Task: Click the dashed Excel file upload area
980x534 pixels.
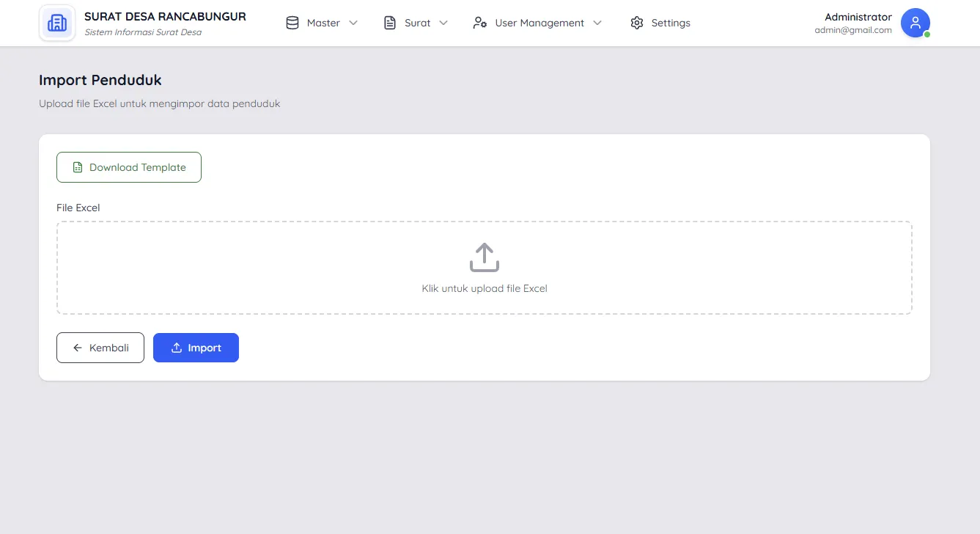Action: click(485, 268)
